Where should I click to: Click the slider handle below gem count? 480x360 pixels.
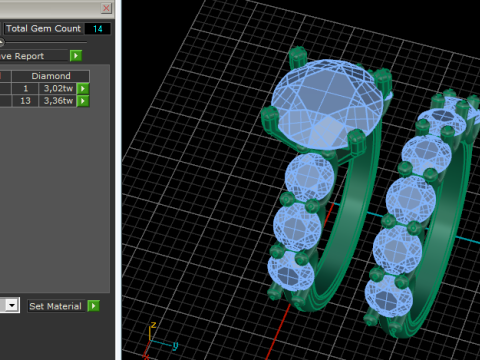1,42
